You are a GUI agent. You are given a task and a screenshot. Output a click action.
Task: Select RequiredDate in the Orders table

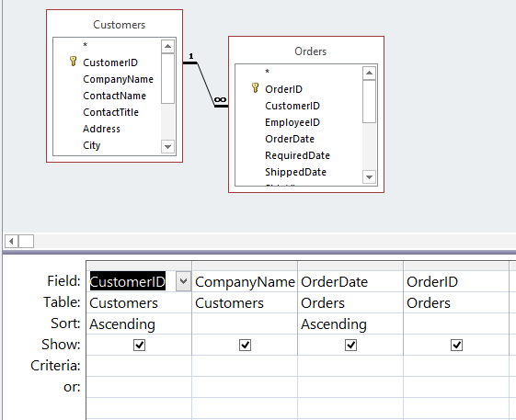(297, 155)
